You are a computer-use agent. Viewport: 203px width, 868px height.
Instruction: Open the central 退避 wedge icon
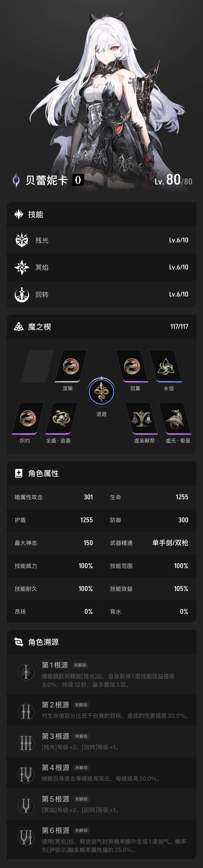(101, 392)
